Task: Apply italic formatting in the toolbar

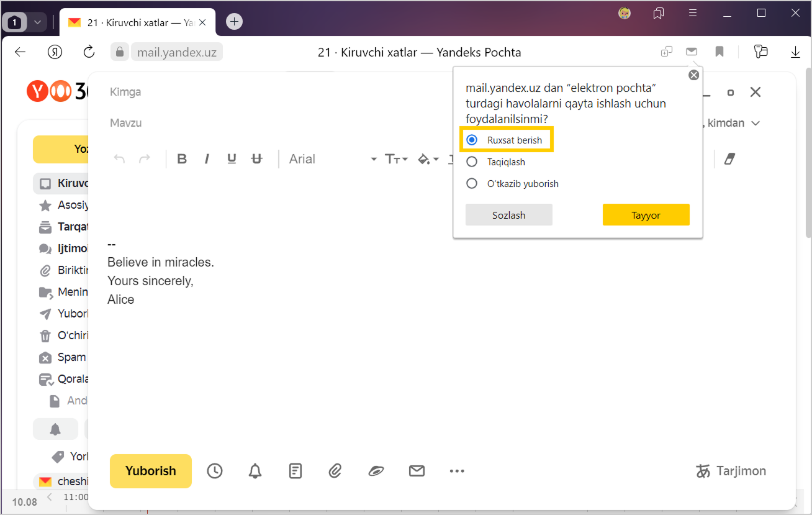Action: 207,159
